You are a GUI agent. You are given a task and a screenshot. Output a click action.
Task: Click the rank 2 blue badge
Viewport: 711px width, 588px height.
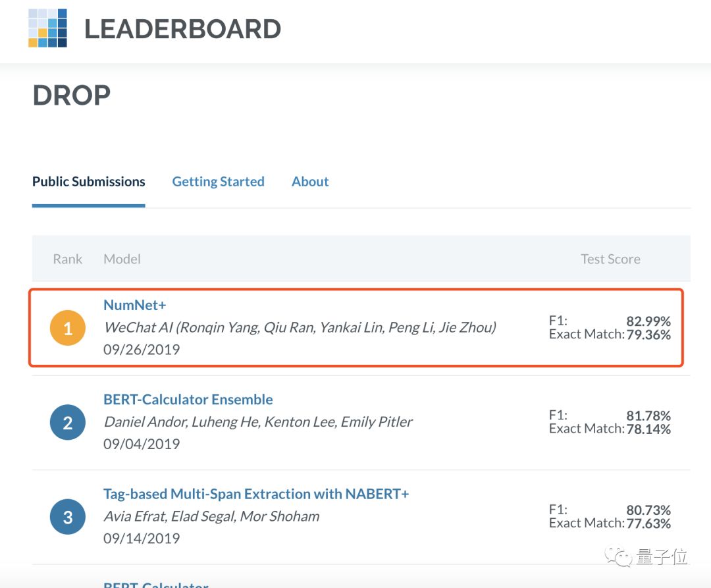click(68, 423)
